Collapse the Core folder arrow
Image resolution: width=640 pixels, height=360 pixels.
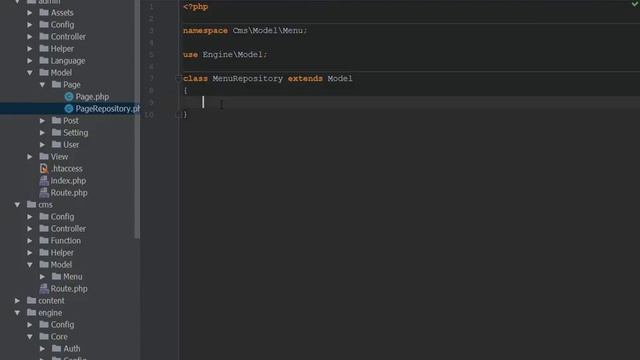point(30,337)
